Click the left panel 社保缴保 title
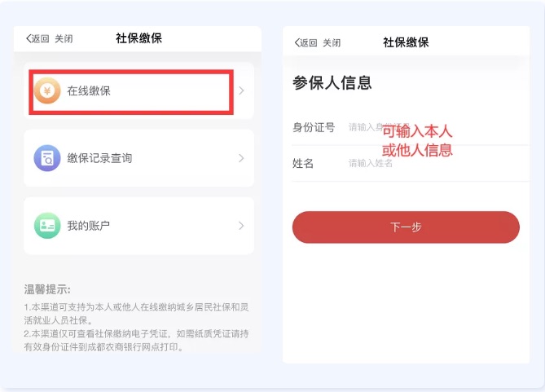Viewport: 545px width, 392px height. click(x=139, y=38)
